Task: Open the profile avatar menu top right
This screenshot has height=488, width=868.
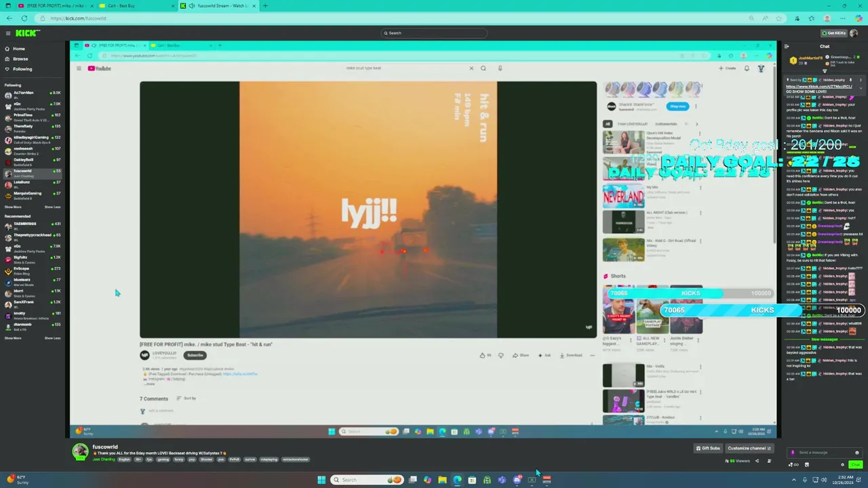Action: tap(854, 33)
